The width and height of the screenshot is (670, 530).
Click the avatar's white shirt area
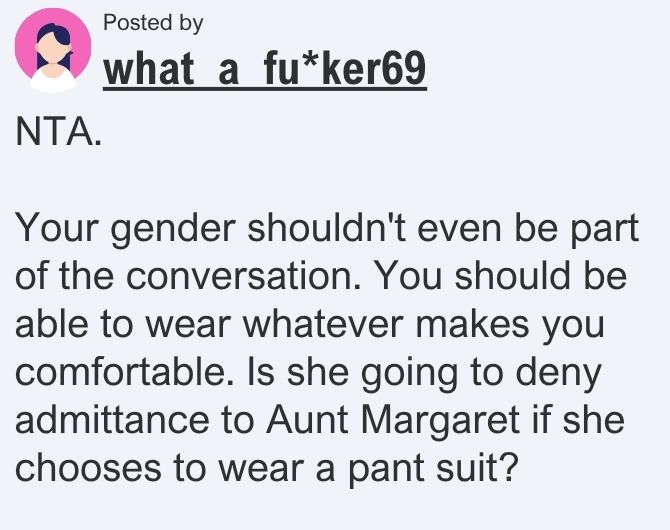[x=53, y=80]
